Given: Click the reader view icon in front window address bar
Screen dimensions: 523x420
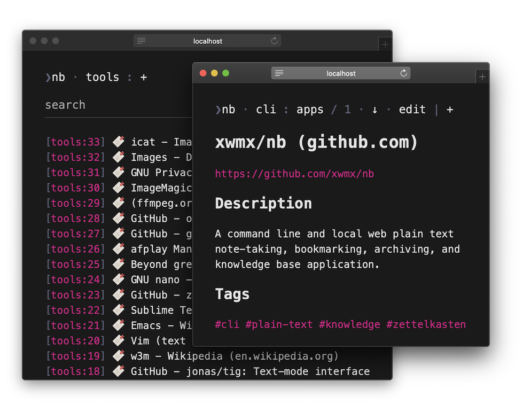Looking at the screenshot, I should click(279, 73).
